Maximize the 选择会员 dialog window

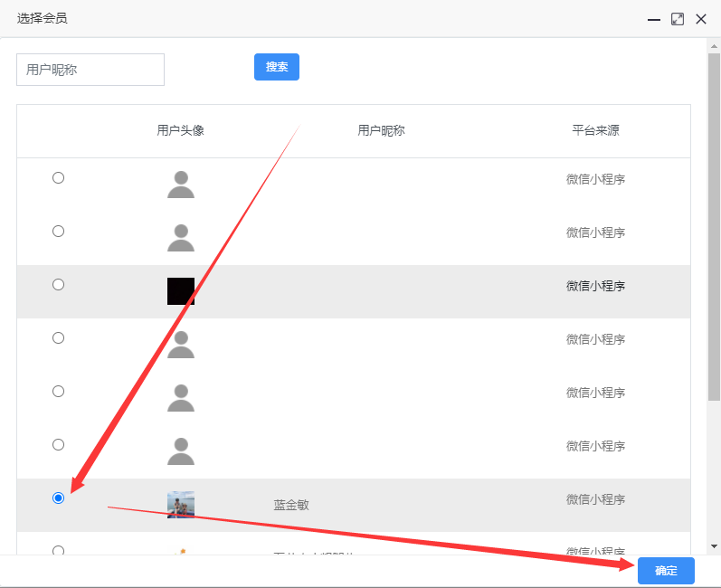click(x=677, y=19)
